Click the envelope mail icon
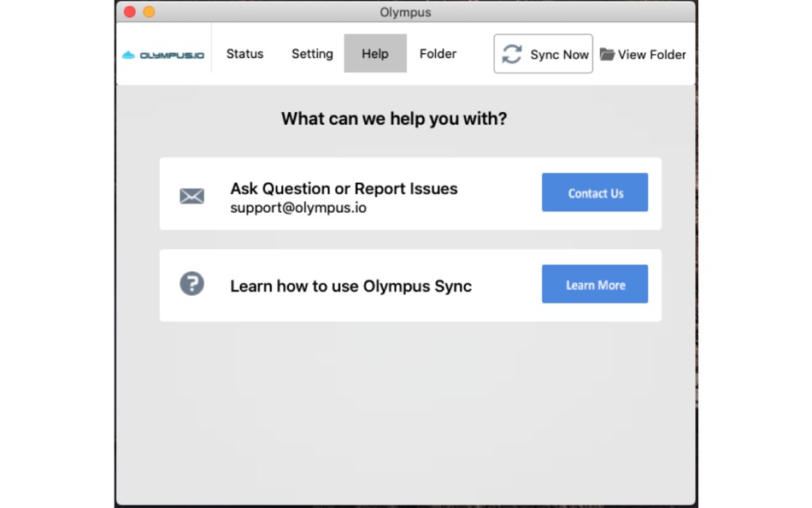This screenshot has height=508, width=812. (191, 196)
